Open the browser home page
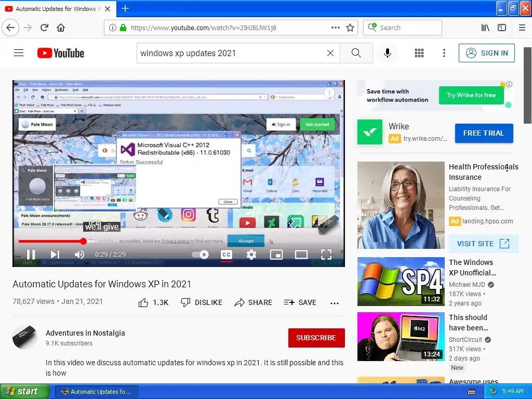 coord(61,28)
